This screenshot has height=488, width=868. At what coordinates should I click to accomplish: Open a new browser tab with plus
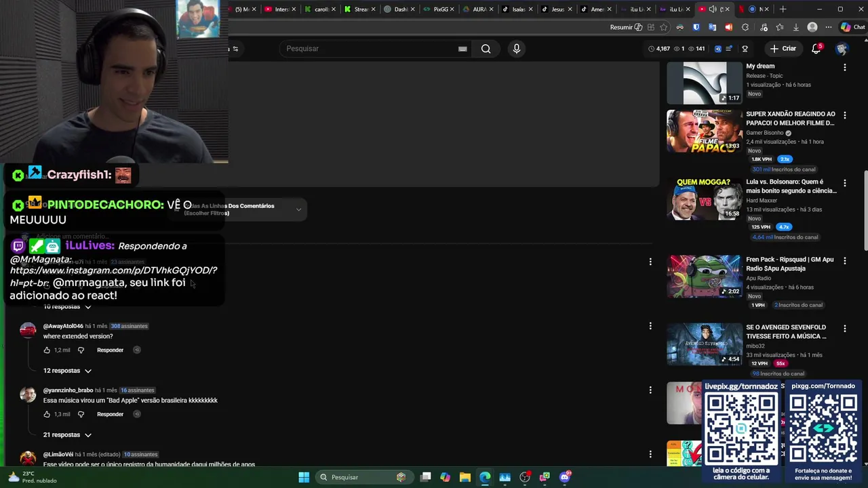point(783,9)
